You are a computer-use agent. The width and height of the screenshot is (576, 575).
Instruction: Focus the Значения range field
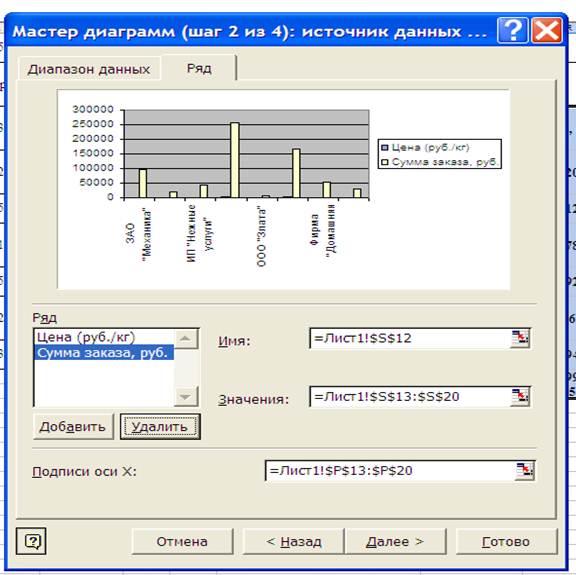point(410,396)
